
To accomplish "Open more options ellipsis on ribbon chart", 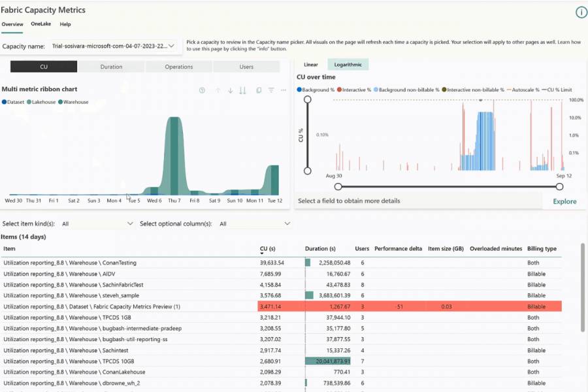I will pos(284,90).
